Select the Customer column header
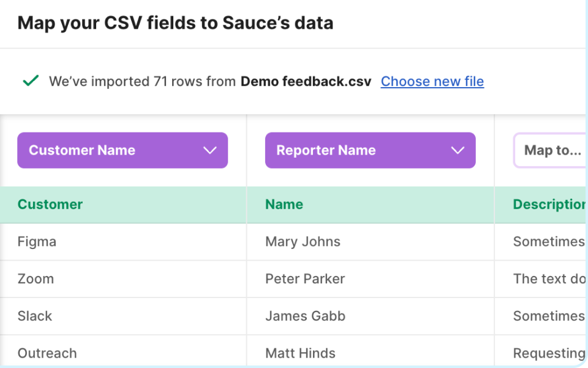The height and width of the screenshot is (368, 588). pyautogui.click(x=50, y=204)
